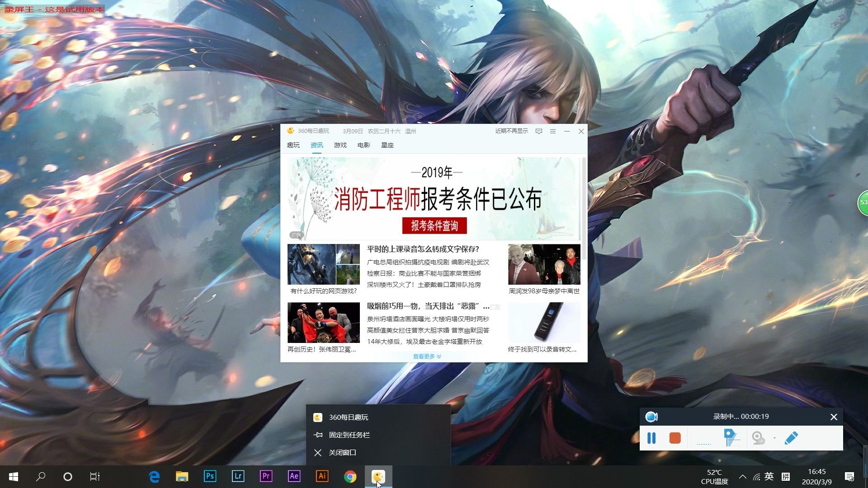Open the network Wi-Fi tray icon
The height and width of the screenshot is (488, 868).
pos(756,477)
